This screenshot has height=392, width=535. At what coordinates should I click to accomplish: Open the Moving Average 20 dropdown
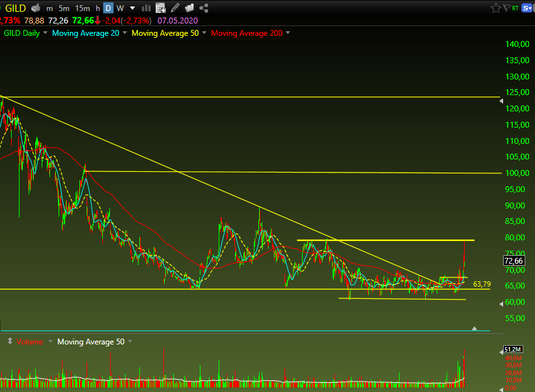(x=124, y=33)
